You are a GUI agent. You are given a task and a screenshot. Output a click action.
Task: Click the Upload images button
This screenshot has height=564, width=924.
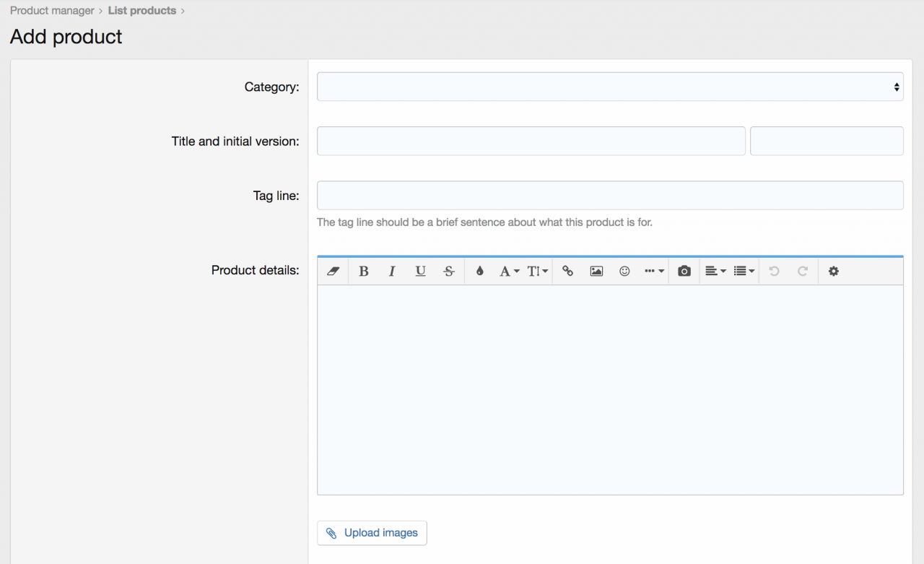pos(372,533)
